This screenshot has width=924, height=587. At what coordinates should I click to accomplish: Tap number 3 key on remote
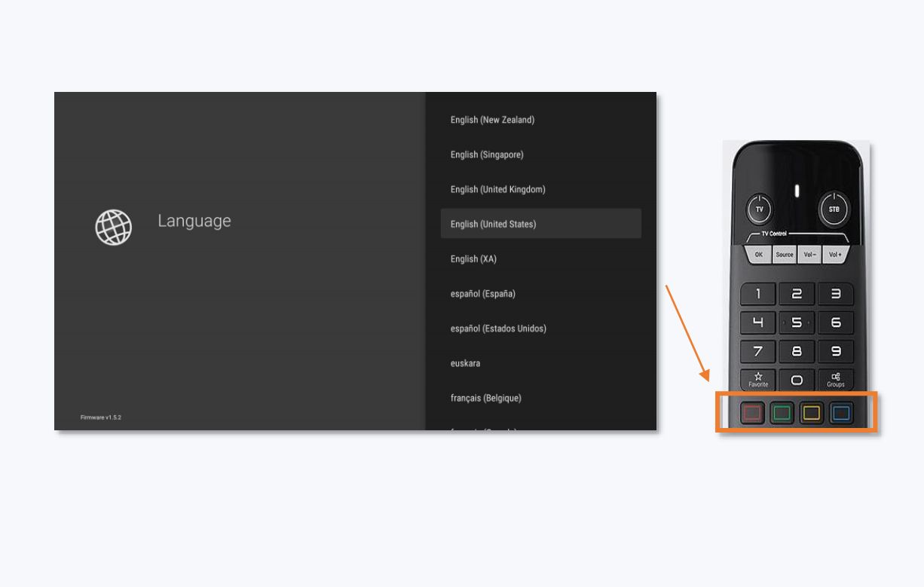(x=836, y=294)
